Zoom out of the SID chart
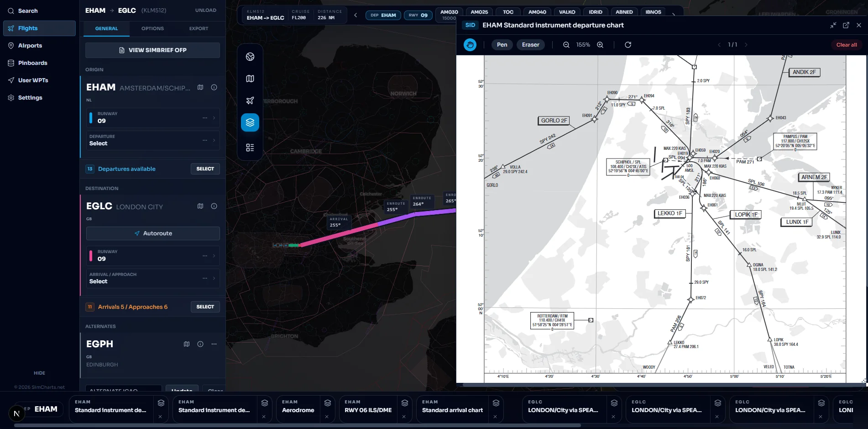 (566, 45)
